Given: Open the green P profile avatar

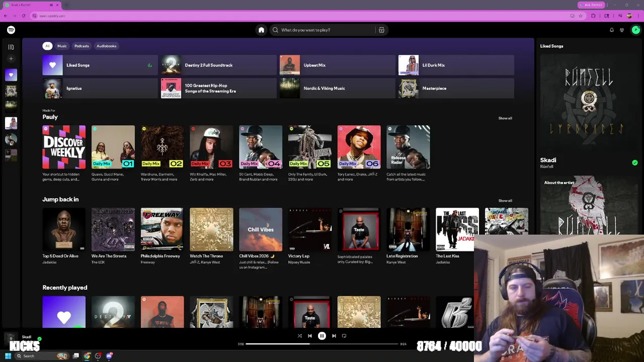Looking at the screenshot, I should pos(636,30).
